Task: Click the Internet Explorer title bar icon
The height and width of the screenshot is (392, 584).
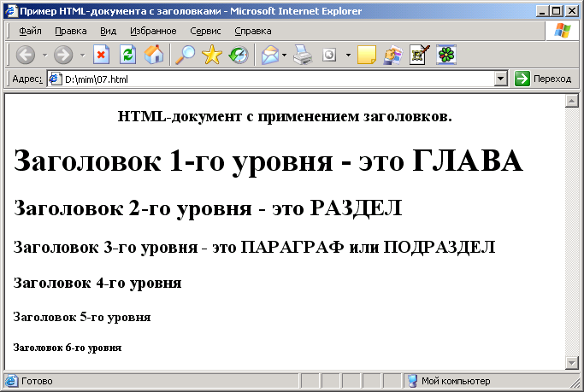Action: [x=11, y=11]
